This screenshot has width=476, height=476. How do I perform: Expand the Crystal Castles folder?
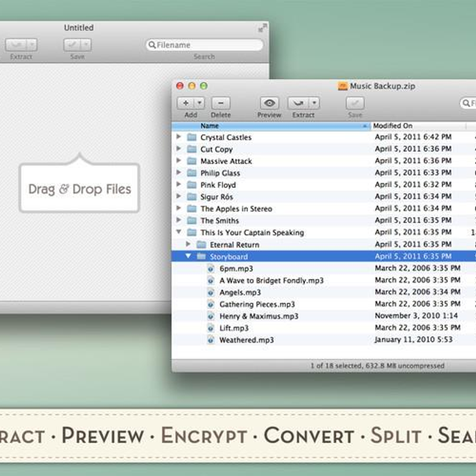tap(178, 137)
